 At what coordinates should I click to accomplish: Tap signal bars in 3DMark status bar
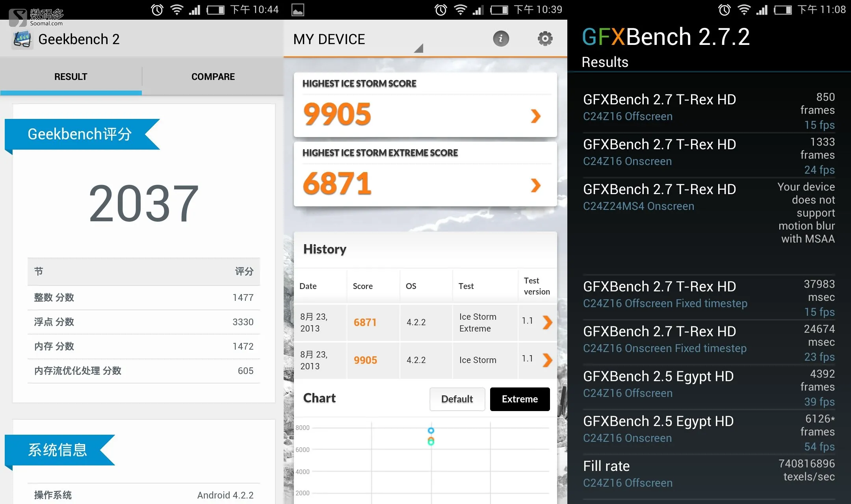(478, 10)
